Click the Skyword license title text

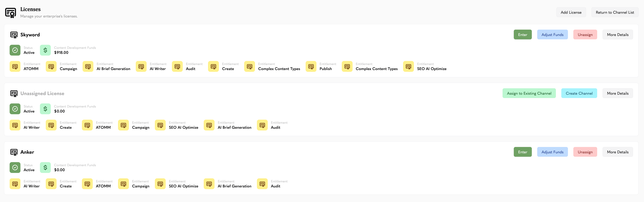point(30,35)
